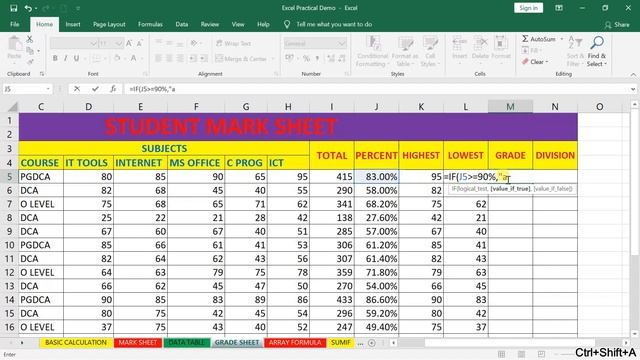Click Tell me what you want to do
The width and height of the screenshot is (640, 360).
[x=334, y=24]
